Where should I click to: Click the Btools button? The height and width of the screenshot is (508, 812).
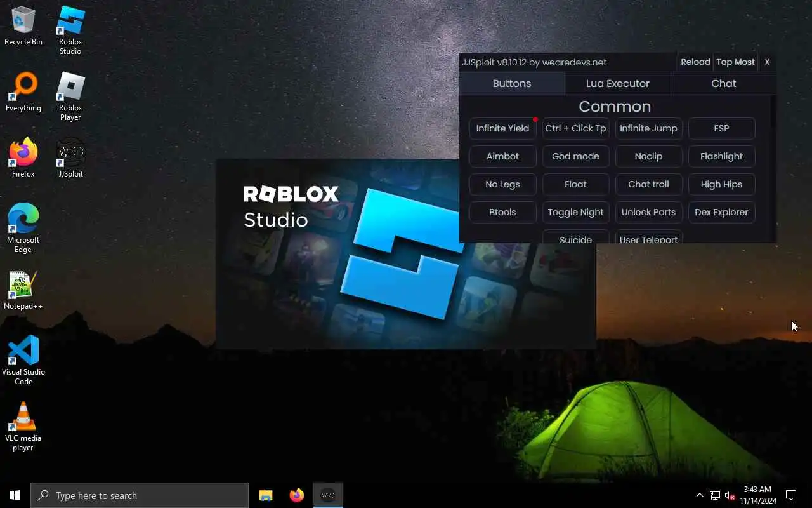pos(502,212)
